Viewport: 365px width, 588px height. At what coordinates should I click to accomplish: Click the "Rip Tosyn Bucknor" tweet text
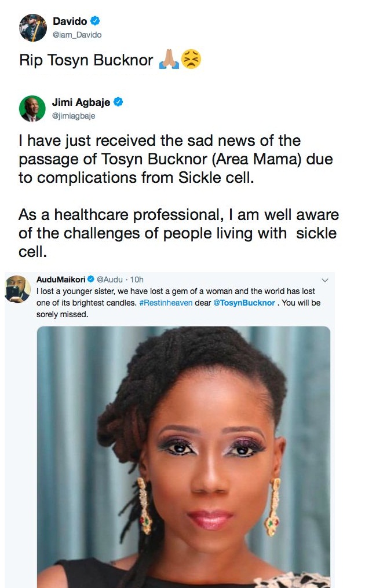point(87,61)
